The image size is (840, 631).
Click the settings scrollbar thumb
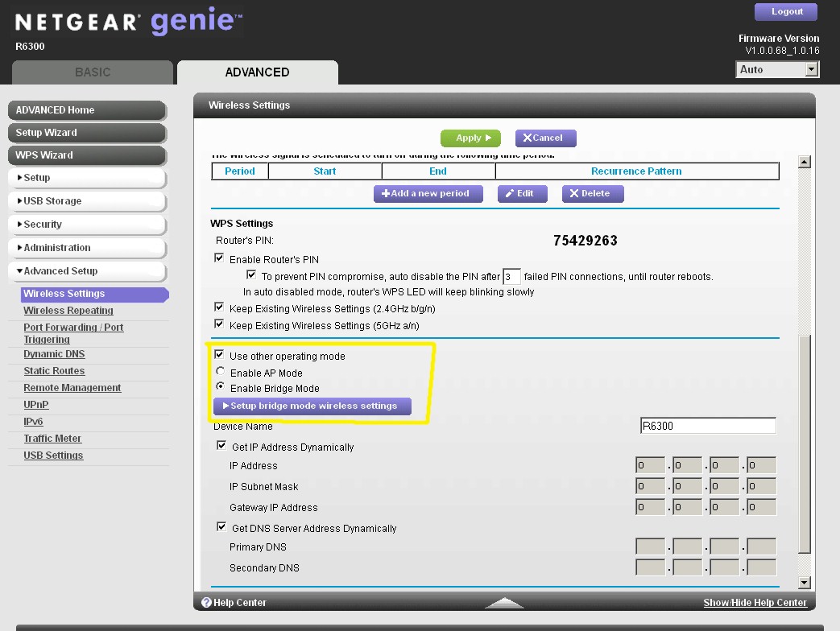804,444
